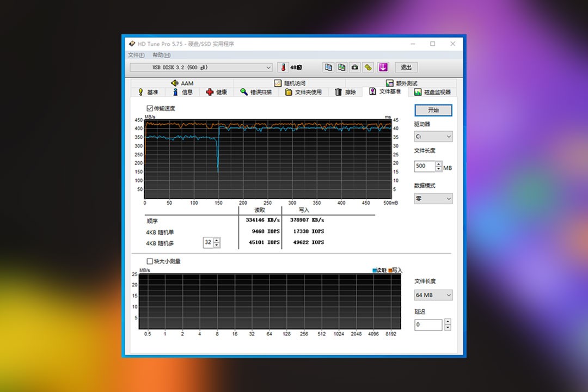The image size is (588, 392).
Task: Switch to the 健康 tab
Action: [x=216, y=92]
